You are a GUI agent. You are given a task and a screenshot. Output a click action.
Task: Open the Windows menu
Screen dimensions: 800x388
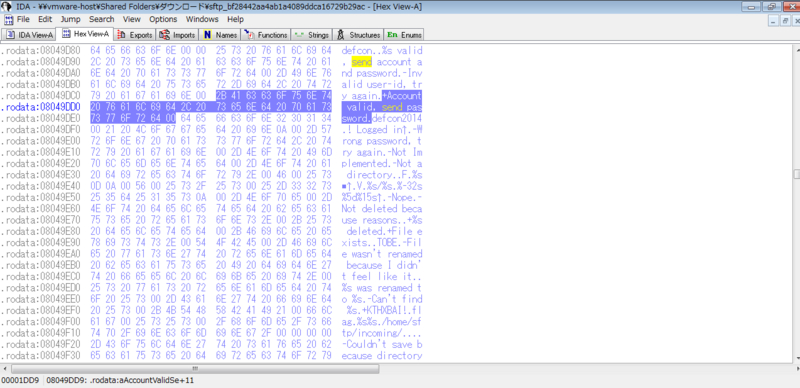click(x=202, y=19)
